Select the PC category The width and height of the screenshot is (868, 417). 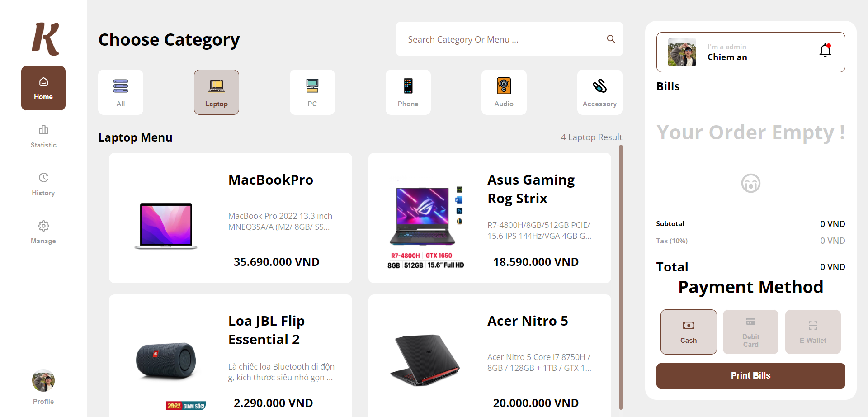(x=312, y=92)
